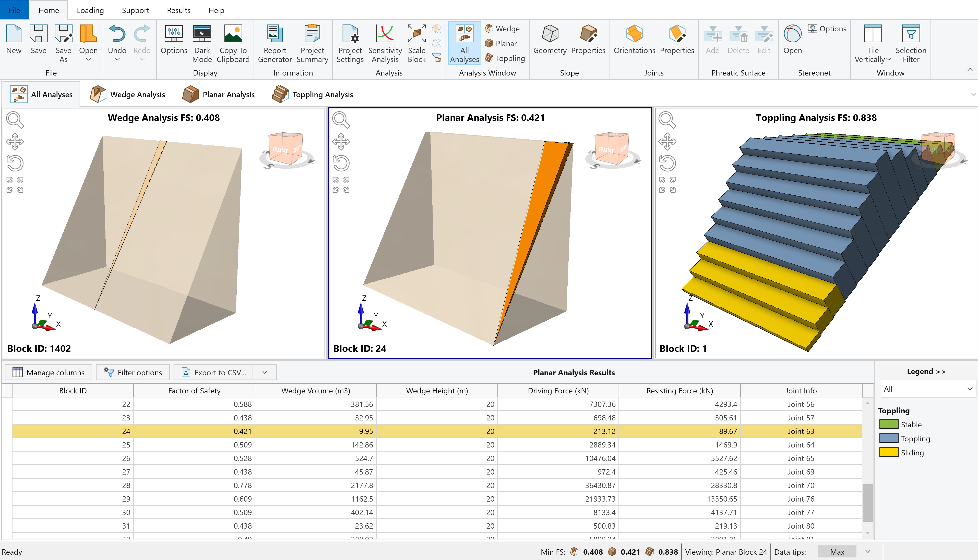The width and height of the screenshot is (978, 560).
Task: Click the Scale Block tool
Action: pyautogui.click(x=417, y=43)
